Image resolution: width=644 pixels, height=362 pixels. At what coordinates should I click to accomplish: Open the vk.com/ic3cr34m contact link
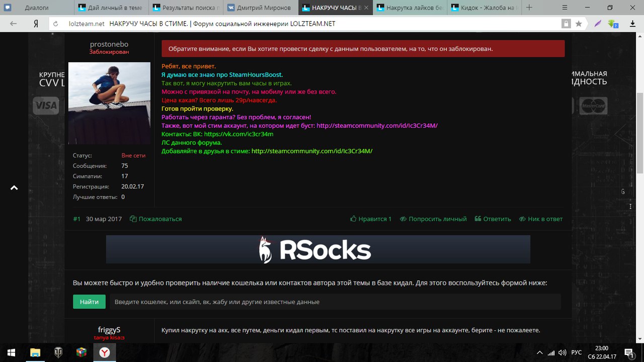pos(238,134)
